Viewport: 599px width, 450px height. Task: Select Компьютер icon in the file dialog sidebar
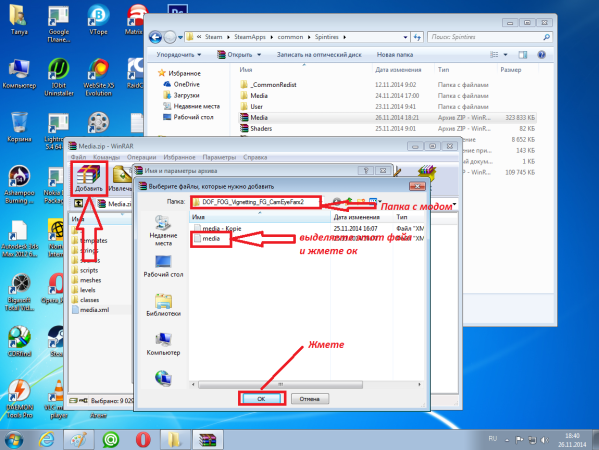point(163,344)
